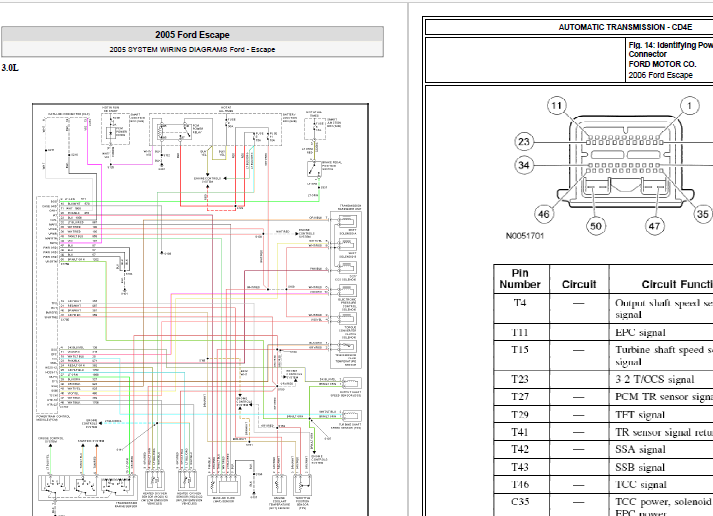Click the "SSA signal" function cell

[661, 450]
